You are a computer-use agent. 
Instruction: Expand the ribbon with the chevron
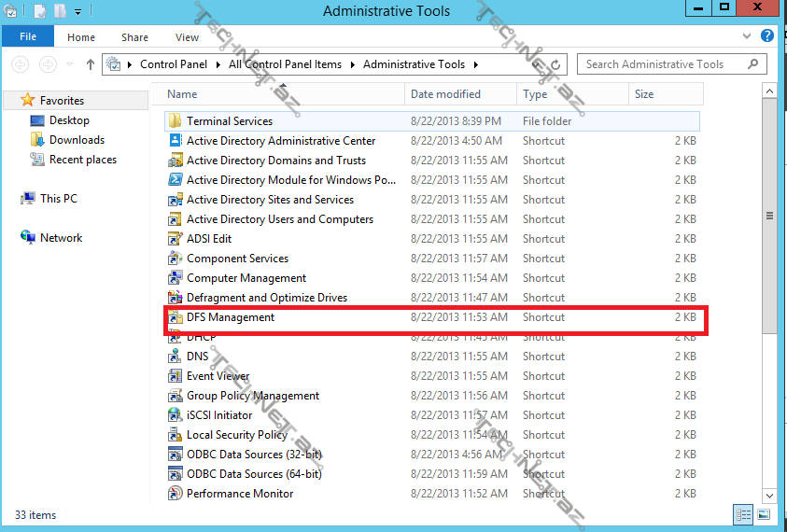click(x=747, y=36)
